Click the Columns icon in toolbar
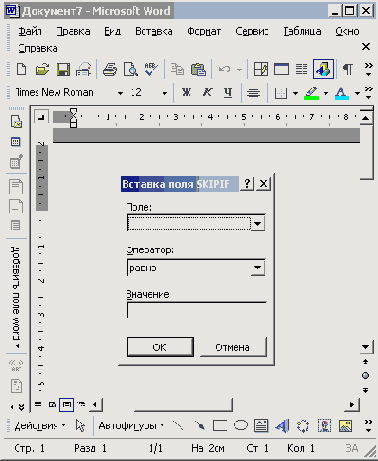 point(301,69)
